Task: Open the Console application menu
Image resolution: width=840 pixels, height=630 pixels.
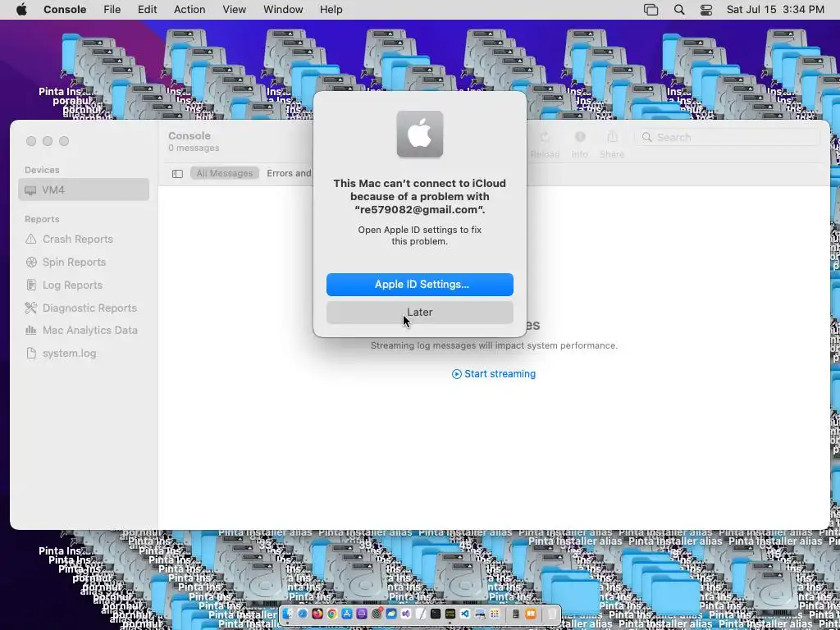Action: coord(65,10)
